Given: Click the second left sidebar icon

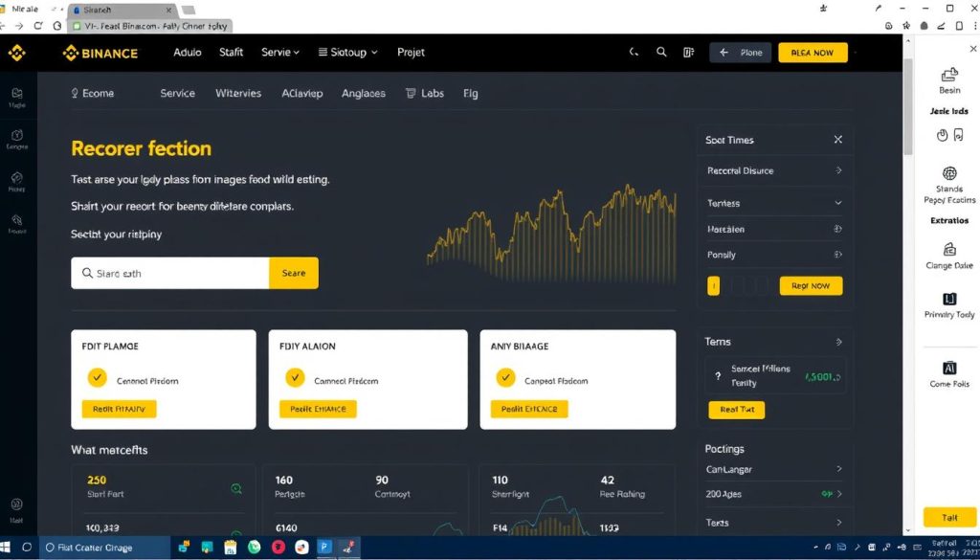Looking at the screenshot, I should [x=17, y=135].
